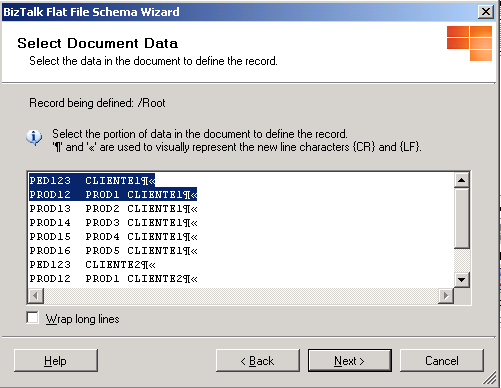The height and width of the screenshot is (388, 501).
Task: Enable the Wrap long lines checkbox
Action: point(33,318)
